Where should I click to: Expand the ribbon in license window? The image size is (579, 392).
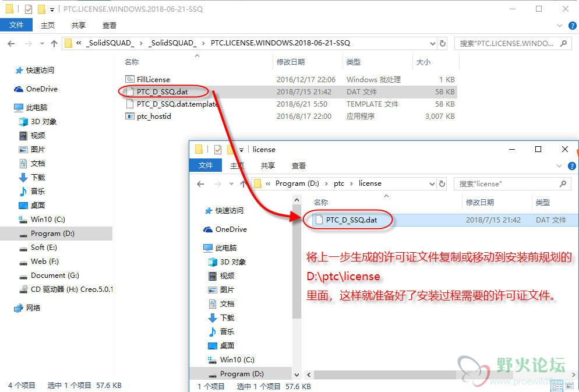point(559,166)
